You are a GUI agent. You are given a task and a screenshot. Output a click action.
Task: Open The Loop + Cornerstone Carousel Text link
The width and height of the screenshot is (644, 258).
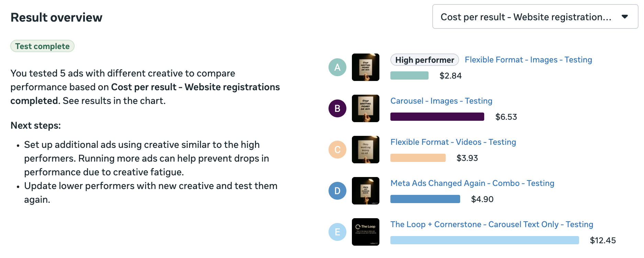[x=491, y=224]
